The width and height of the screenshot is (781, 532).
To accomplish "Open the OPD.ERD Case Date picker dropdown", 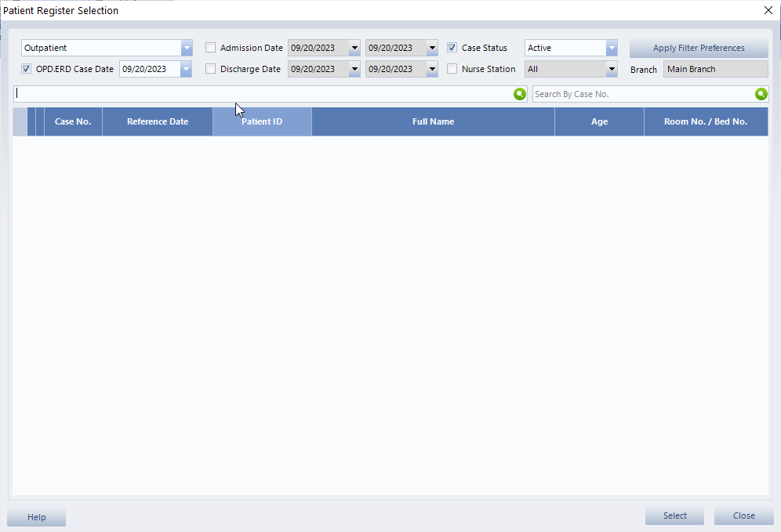I will click(x=186, y=69).
